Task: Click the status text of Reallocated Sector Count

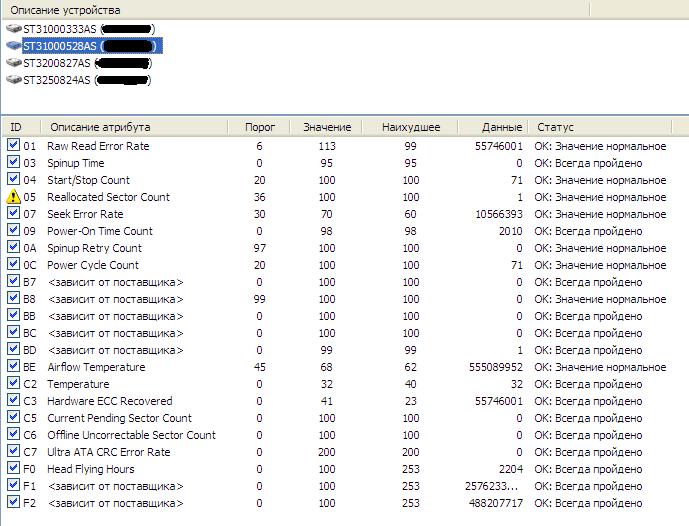Action: (x=600, y=197)
